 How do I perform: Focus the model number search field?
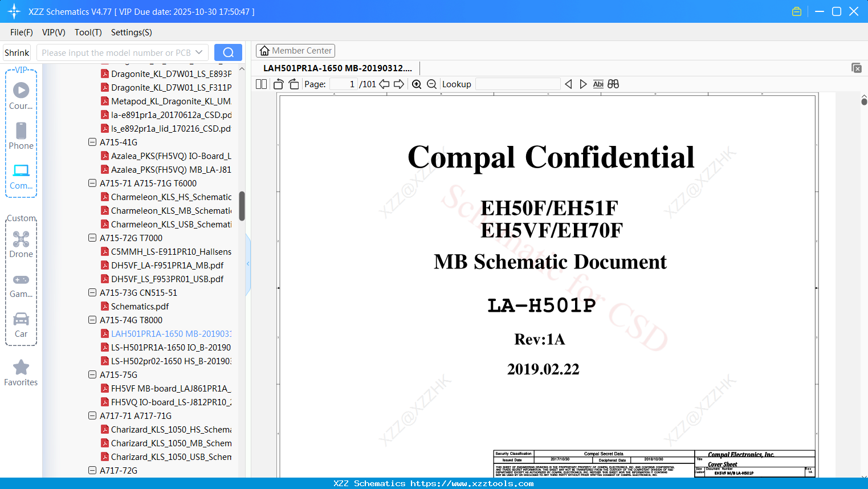pyautogui.click(x=116, y=52)
